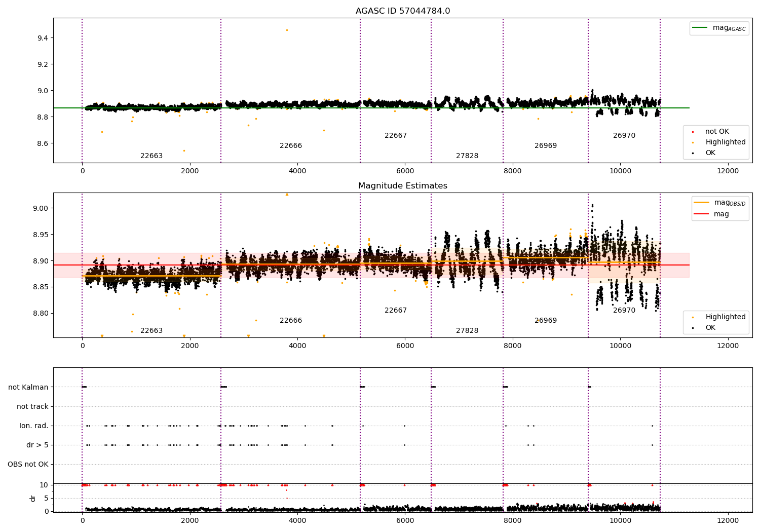Click the 'Highlighted' legend entry in top plot
This screenshot has width=760, height=532.
coord(719,142)
